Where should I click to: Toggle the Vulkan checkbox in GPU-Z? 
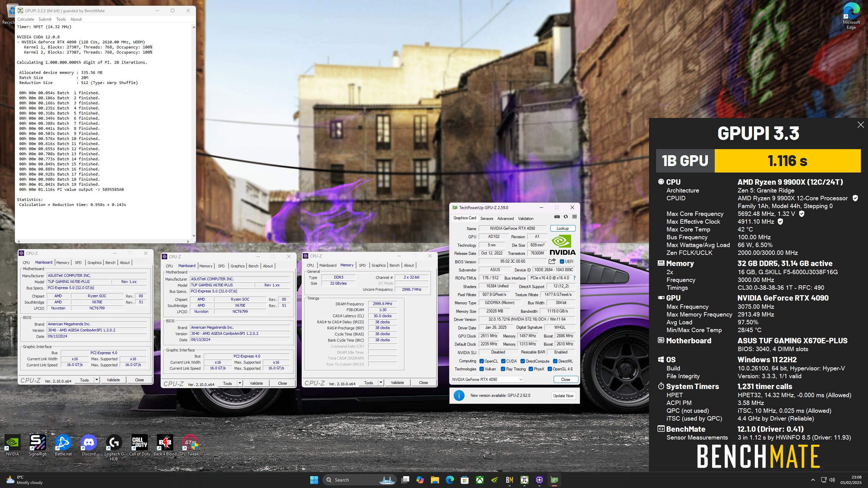coord(481,369)
